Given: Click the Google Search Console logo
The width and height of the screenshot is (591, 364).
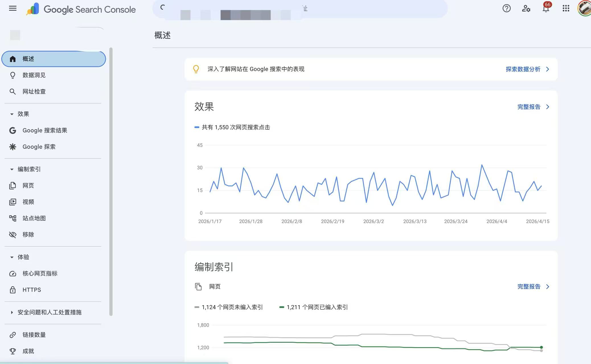Looking at the screenshot, I should coord(81,9).
